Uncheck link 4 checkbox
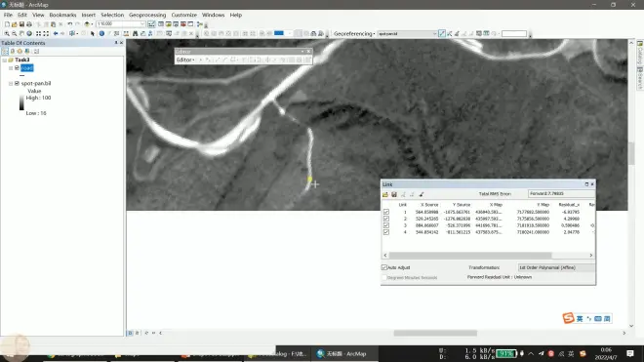The width and height of the screenshot is (644, 362). [386, 232]
